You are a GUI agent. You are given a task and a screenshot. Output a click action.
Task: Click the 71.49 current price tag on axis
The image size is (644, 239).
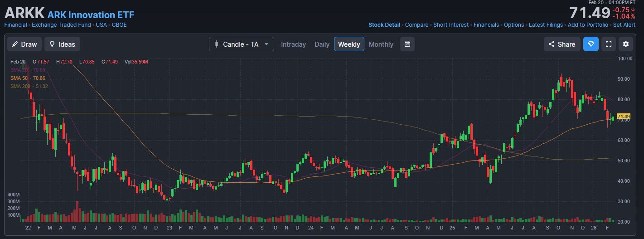624,117
